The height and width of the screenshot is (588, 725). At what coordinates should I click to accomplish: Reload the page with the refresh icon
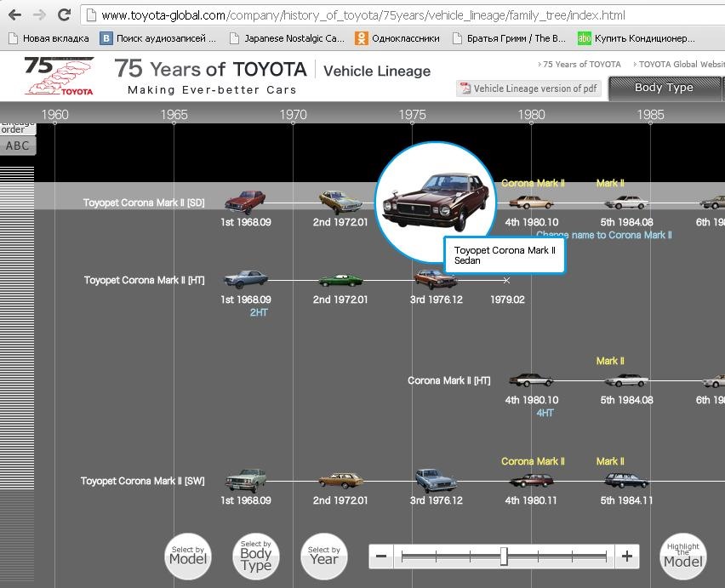65,14
